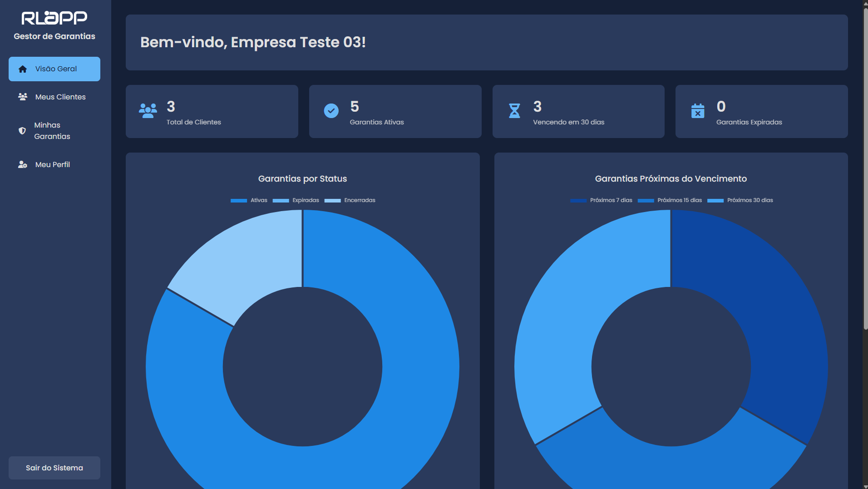The height and width of the screenshot is (489, 868).
Task: Click the shield icon beside Minhas Garantias
Action: point(22,131)
